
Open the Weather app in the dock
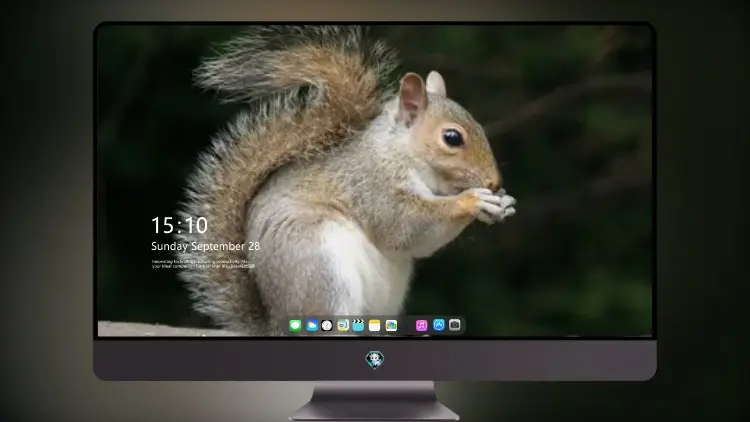[x=312, y=325]
